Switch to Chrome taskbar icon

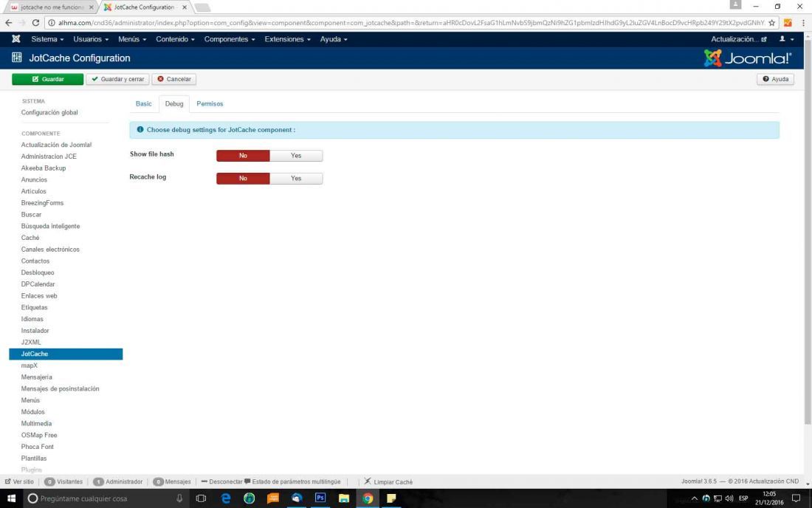[368, 498]
